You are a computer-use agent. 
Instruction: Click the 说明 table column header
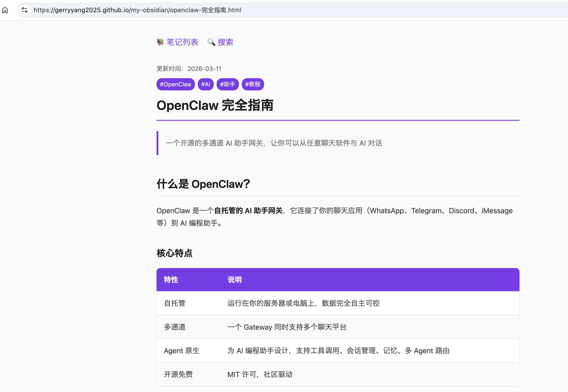point(234,280)
